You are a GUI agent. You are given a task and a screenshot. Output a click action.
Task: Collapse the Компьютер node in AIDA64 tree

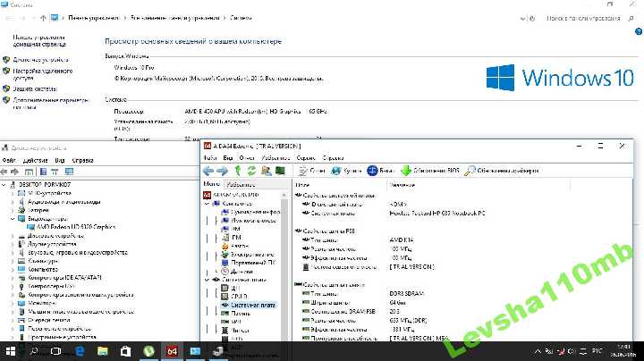(207, 204)
